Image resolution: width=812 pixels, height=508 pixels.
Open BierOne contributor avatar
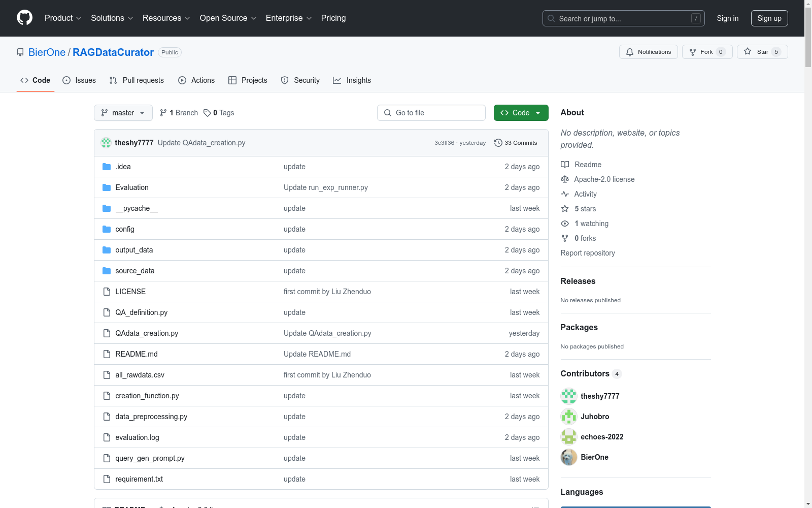(569, 457)
